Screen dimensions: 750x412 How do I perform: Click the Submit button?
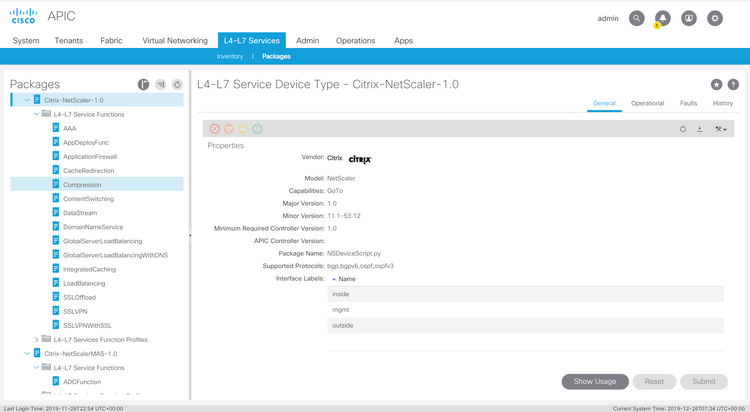[x=704, y=381]
